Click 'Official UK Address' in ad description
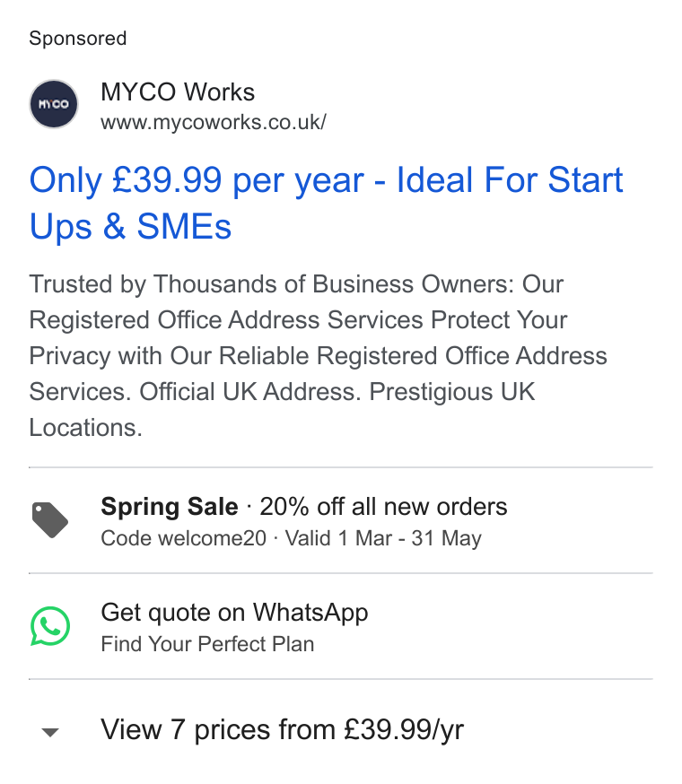The height and width of the screenshot is (784, 682). coord(249,391)
